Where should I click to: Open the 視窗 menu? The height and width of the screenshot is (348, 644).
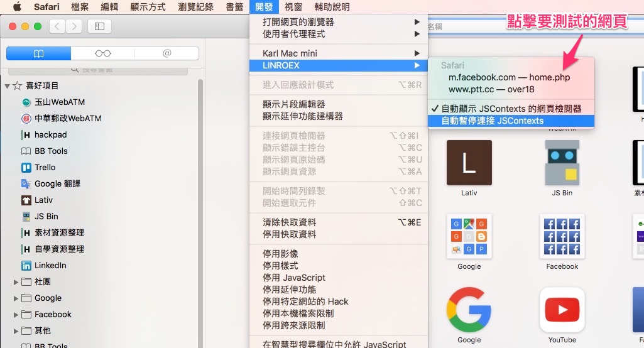click(293, 6)
